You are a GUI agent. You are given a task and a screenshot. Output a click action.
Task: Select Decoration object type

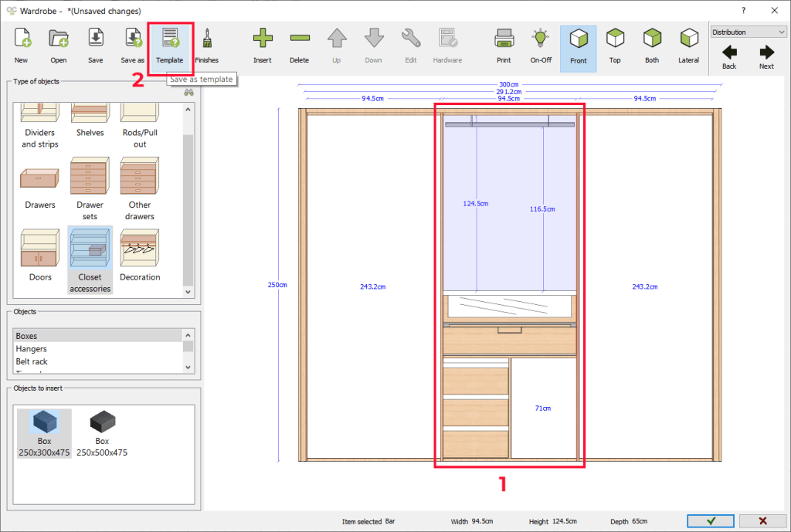(140, 255)
